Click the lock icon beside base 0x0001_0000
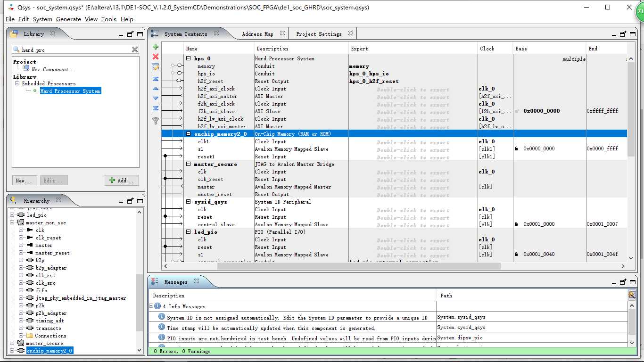The height and width of the screenshot is (362, 644). coord(516,224)
